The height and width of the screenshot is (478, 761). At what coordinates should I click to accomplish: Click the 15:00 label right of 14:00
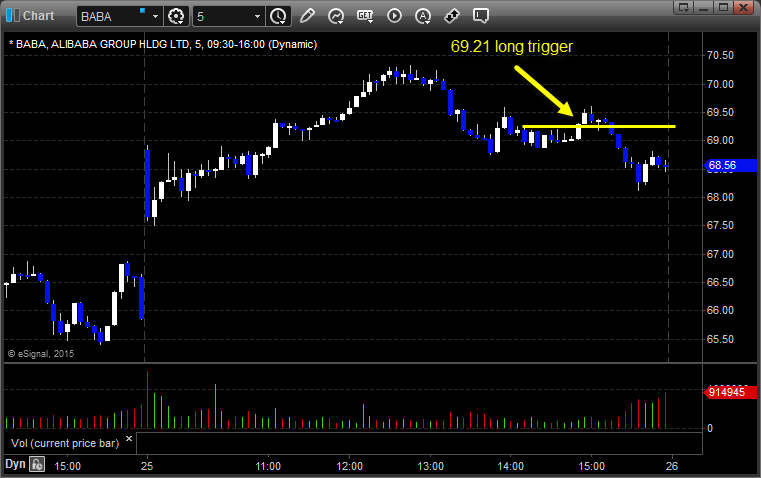tap(592, 466)
